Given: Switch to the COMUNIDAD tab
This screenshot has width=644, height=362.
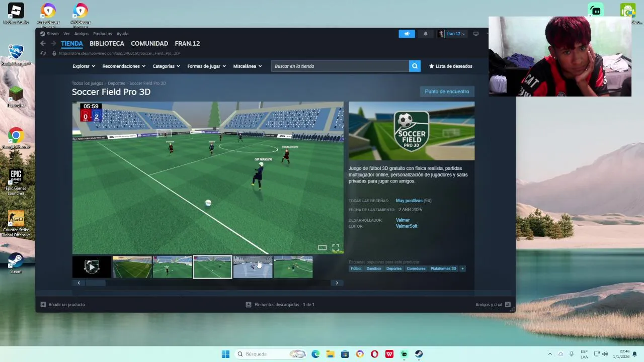Looking at the screenshot, I should pos(149,44).
